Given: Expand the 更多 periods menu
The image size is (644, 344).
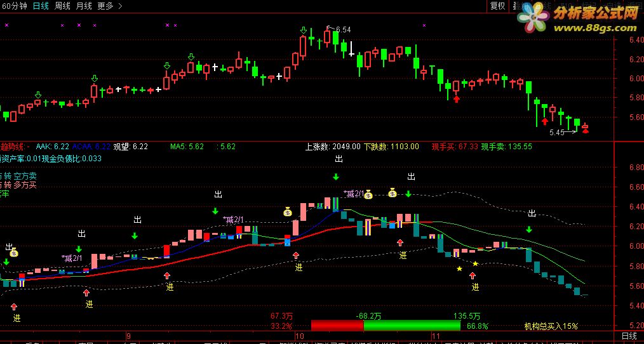Looking at the screenshot, I should (110, 6).
